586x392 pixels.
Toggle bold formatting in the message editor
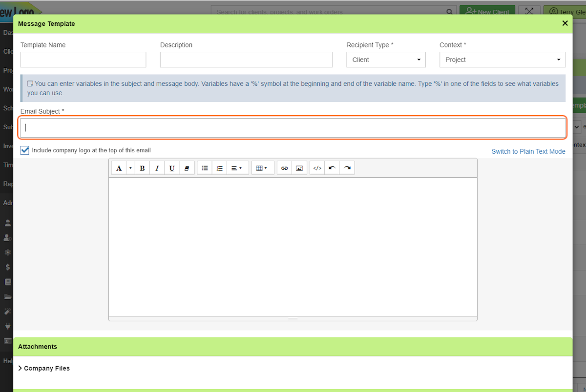pos(142,167)
